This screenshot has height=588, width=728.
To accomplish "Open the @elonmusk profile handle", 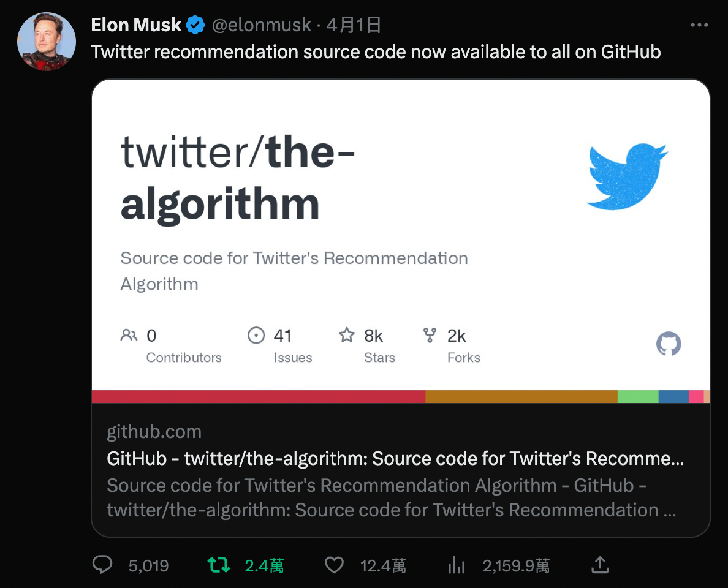I will [261, 25].
